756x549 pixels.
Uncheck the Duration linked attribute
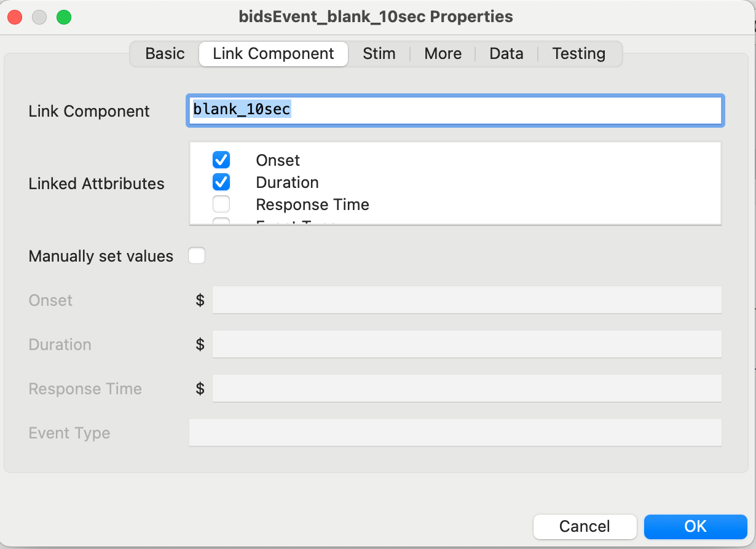[221, 182]
